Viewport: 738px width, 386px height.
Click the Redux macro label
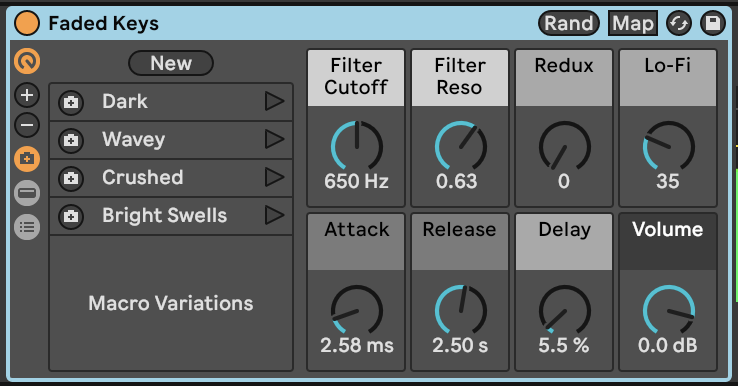click(x=564, y=78)
